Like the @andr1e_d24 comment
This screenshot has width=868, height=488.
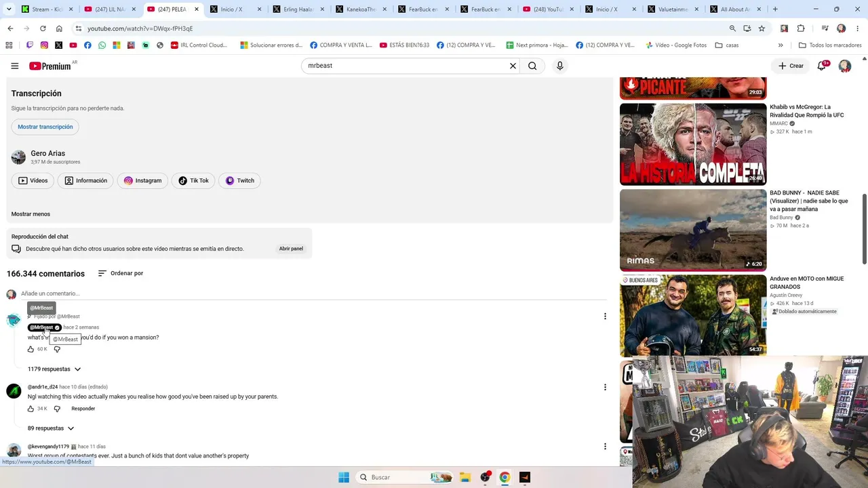click(31, 409)
